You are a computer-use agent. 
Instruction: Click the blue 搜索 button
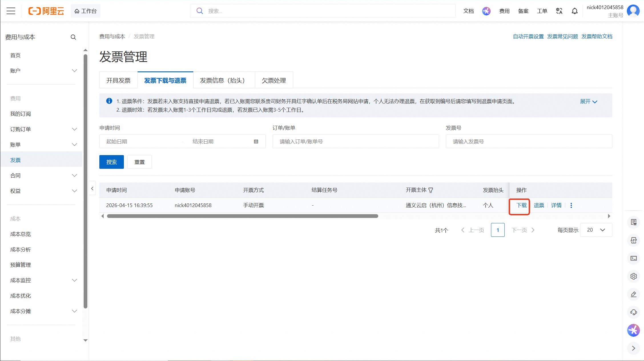pos(112,162)
